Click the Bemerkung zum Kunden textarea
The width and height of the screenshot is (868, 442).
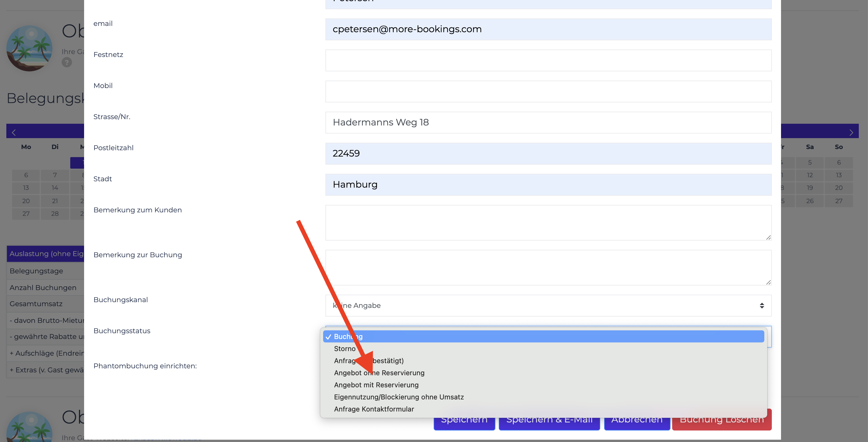[x=548, y=222]
